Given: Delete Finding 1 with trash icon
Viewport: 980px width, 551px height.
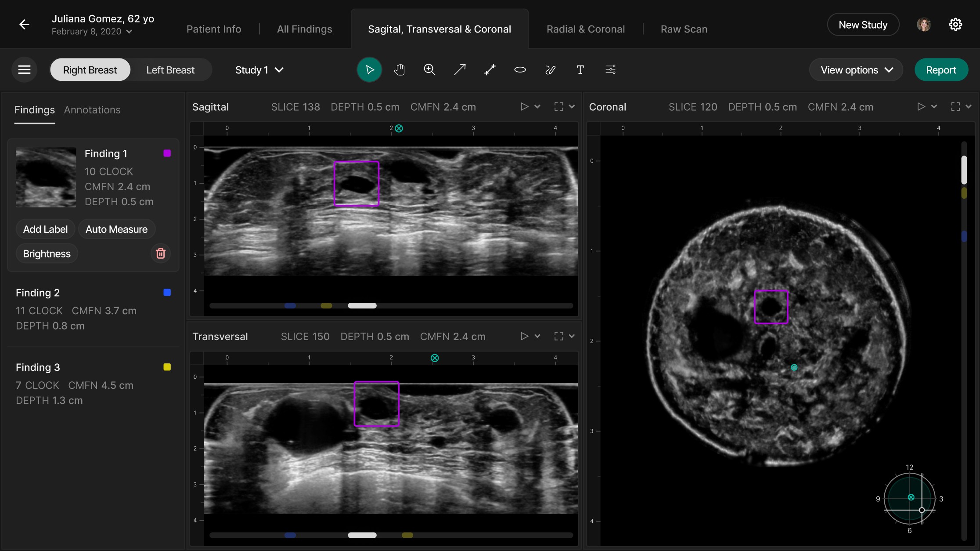Looking at the screenshot, I should tap(161, 254).
